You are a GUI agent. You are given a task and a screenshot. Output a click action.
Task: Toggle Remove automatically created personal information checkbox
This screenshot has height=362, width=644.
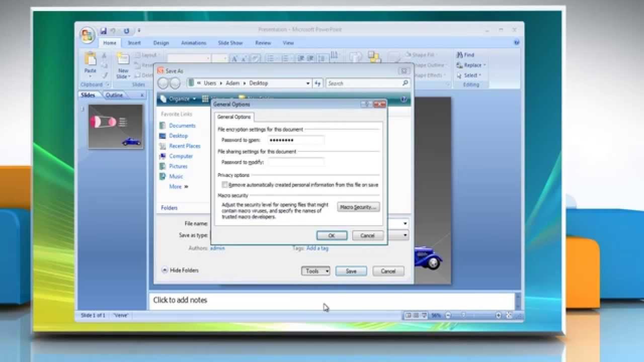click(x=225, y=185)
